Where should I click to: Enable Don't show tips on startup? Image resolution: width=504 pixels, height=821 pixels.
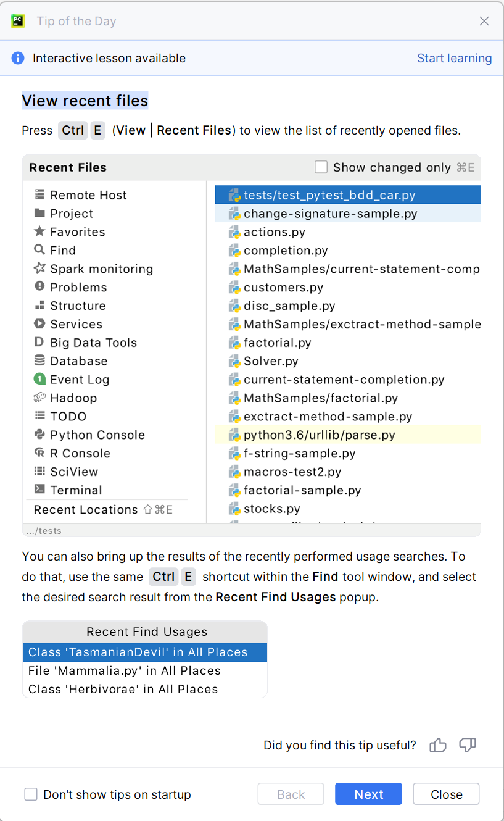pos(31,794)
